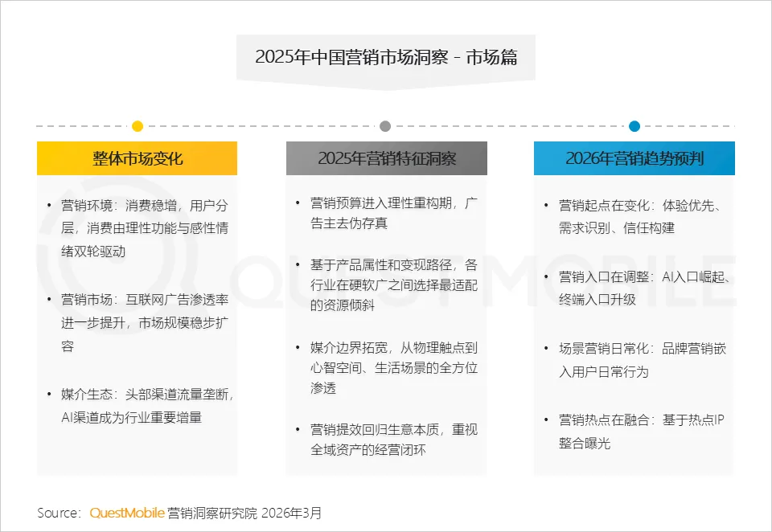
Task: Open the 2025年营销特征洞察 section
Action: [x=386, y=158]
